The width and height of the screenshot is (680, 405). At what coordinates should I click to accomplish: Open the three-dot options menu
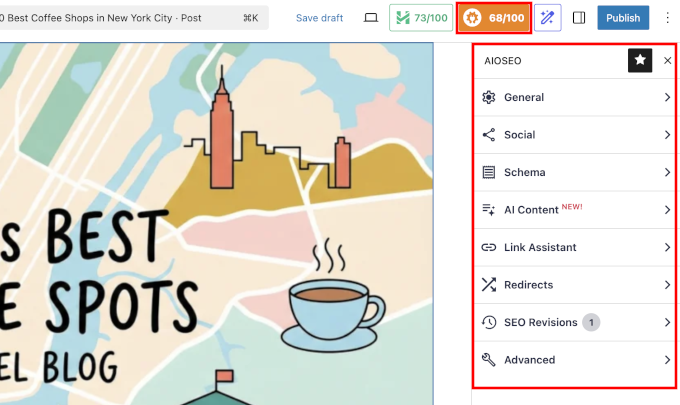(x=668, y=18)
